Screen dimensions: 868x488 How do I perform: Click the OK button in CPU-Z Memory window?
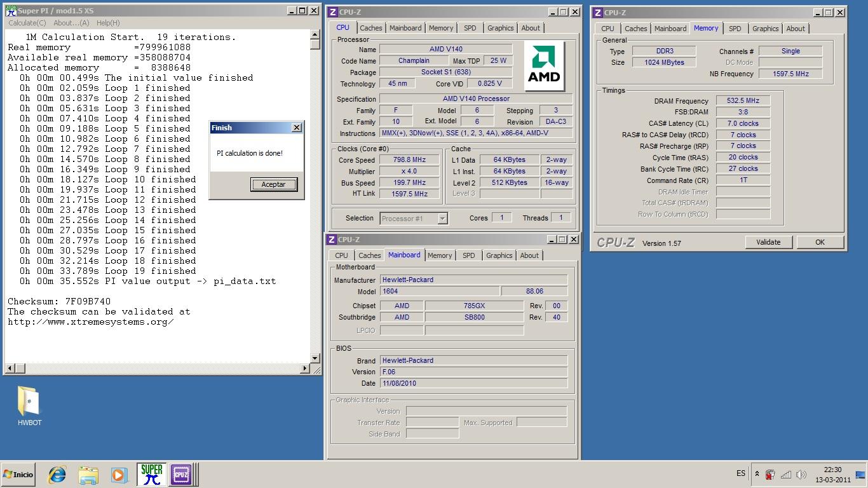tap(820, 242)
